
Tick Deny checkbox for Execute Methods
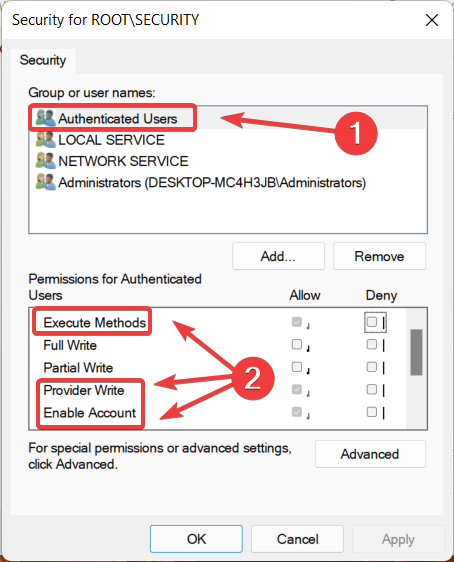[x=372, y=322]
